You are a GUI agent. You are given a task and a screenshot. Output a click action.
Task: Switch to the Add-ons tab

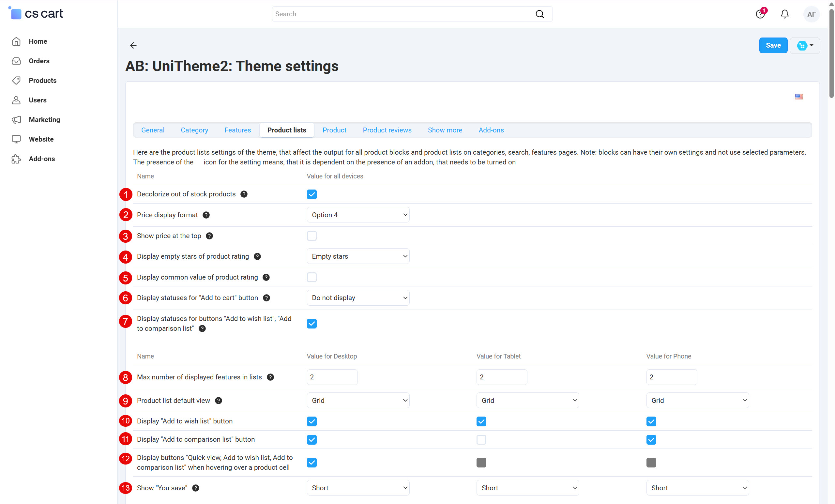pyautogui.click(x=491, y=130)
